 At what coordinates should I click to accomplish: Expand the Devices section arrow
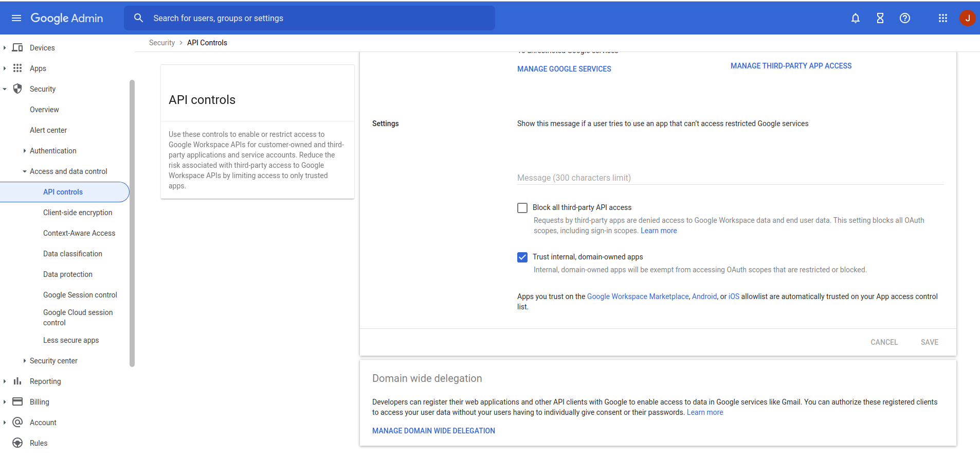click(5, 47)
